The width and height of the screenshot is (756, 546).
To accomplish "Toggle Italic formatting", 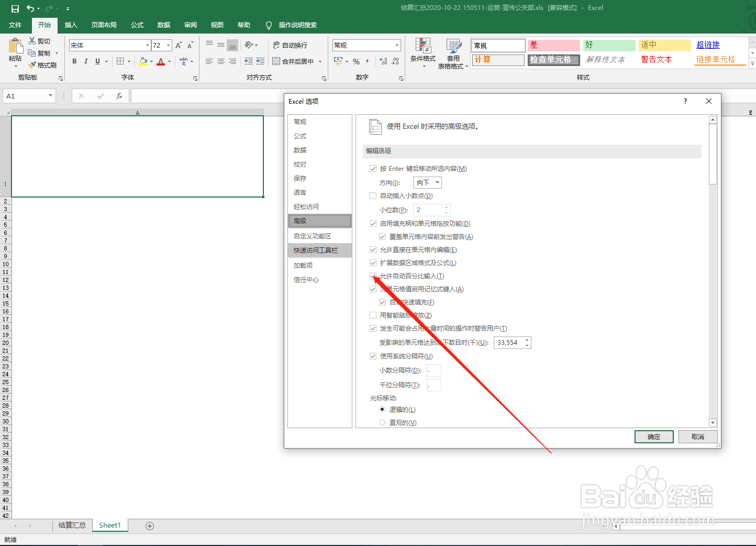I will [x=86, y=61].
